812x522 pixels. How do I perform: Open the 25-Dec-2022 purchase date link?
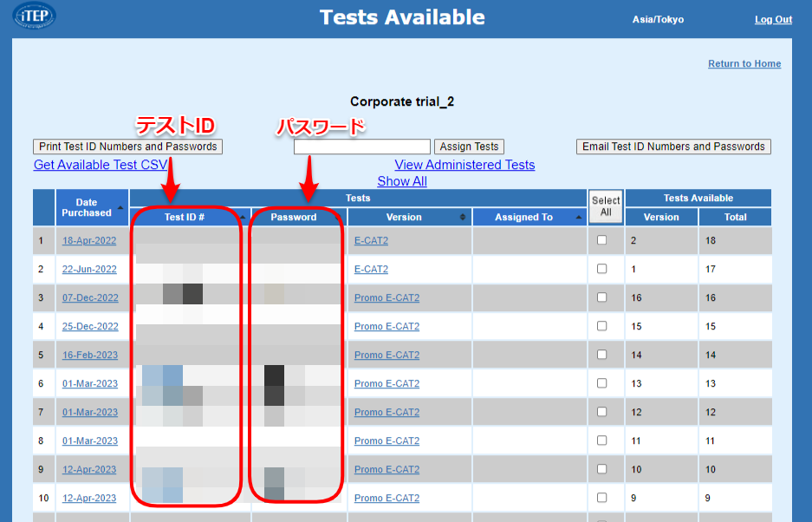click(89, 326)
